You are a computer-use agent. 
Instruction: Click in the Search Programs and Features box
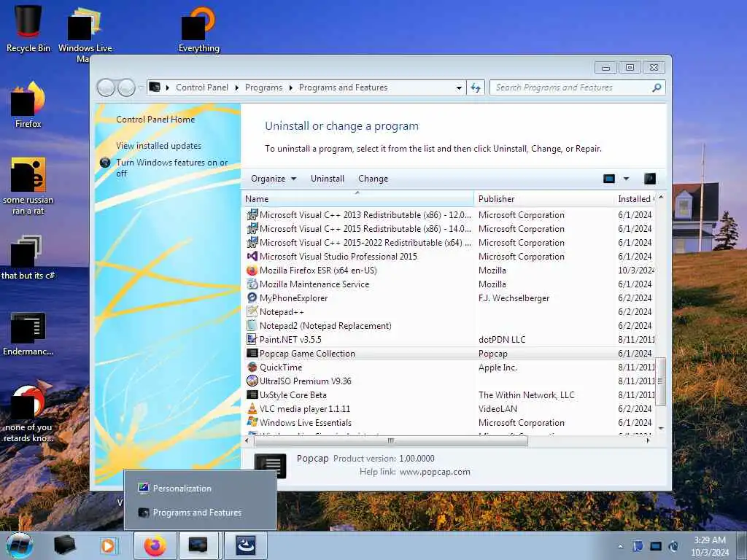[x=570, y=87]
